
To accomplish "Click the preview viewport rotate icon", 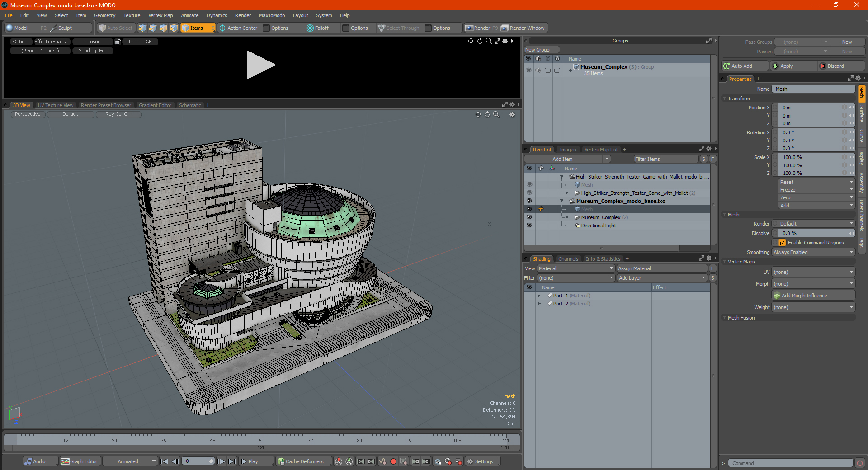I will pyautogui.click(x=480, y=41).
